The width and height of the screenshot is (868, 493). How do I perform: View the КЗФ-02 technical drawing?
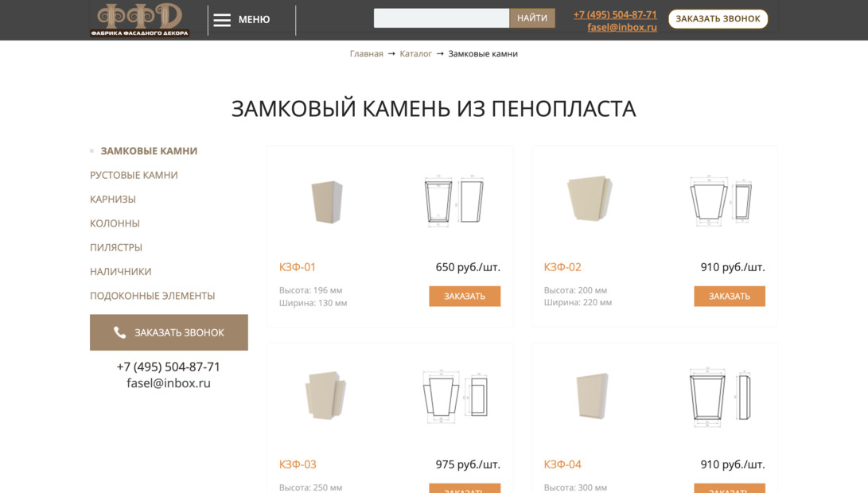point(721,200)
